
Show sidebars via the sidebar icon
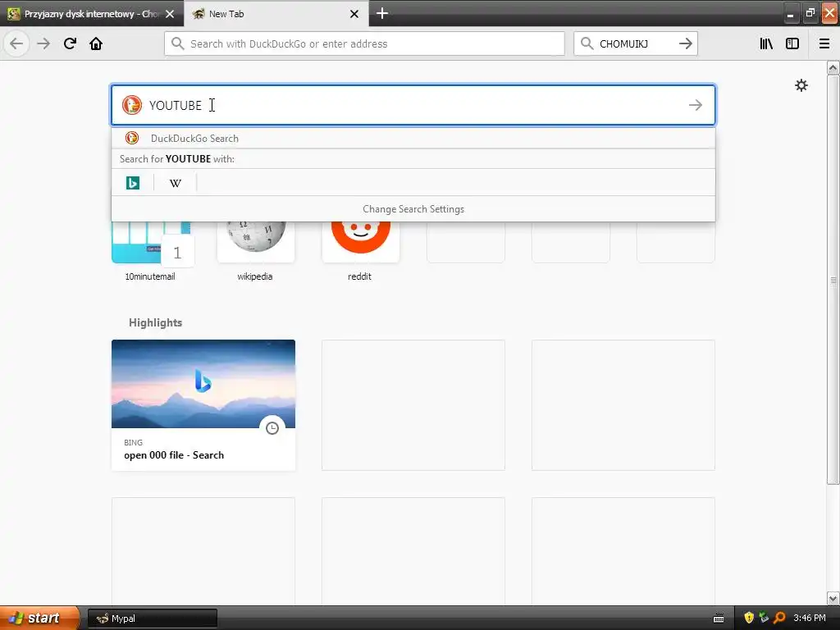[792, 43]
